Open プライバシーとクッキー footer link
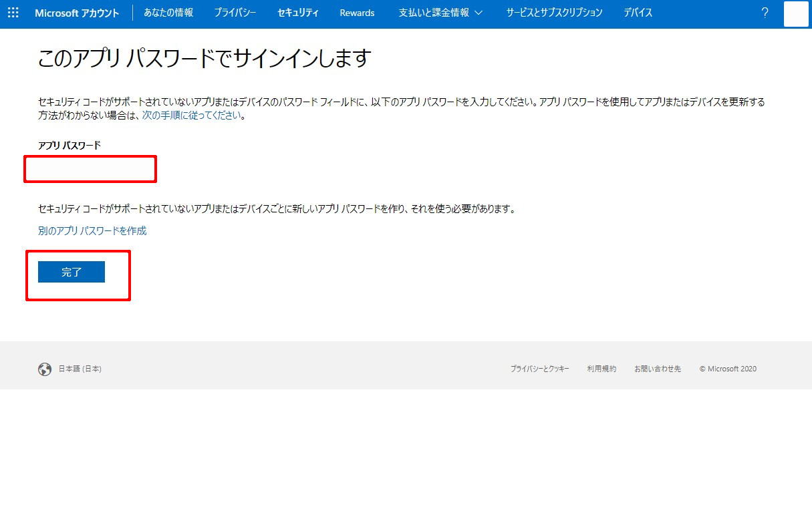The height and width of the screenshot is (517, 812). 539,369
